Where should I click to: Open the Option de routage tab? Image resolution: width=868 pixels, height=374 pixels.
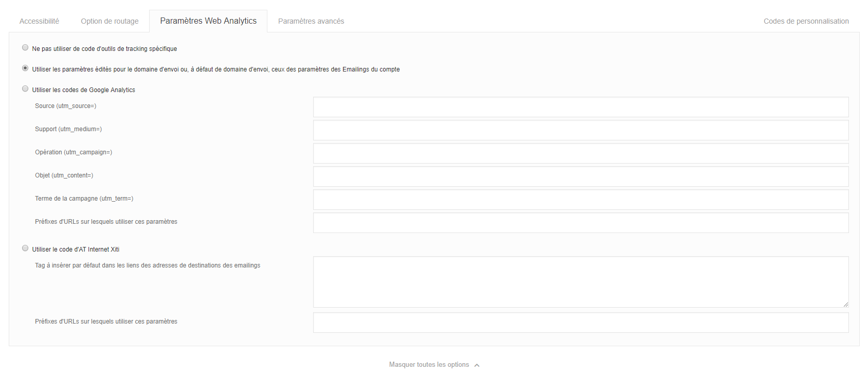[x=110, y=21]
